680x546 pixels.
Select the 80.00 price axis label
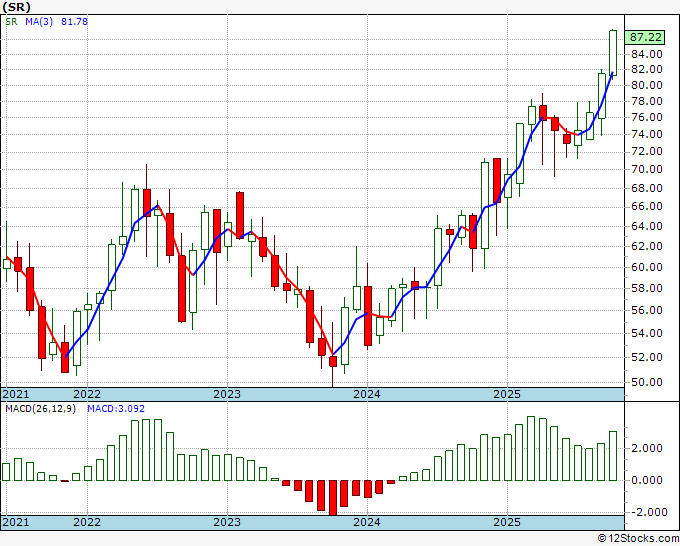[x=646, y=85]
